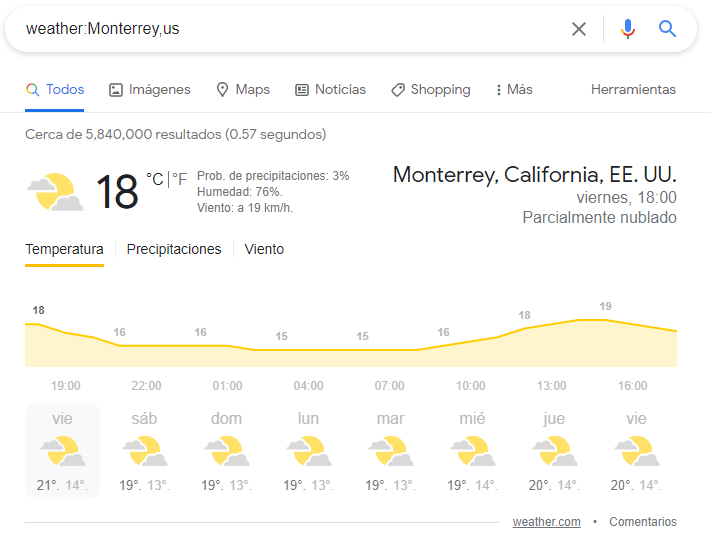Screen dimensions: 711x542
Task: Show the Viento chart
Action: [x=264, y=249]
